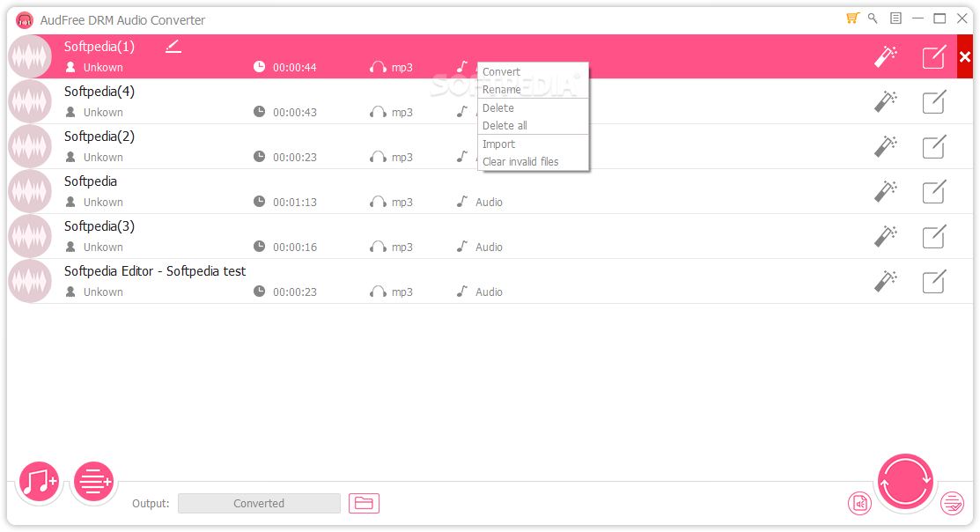Click the Audio label in Softpedia(3) row
The image size is (980, 532).
point(489,248)
